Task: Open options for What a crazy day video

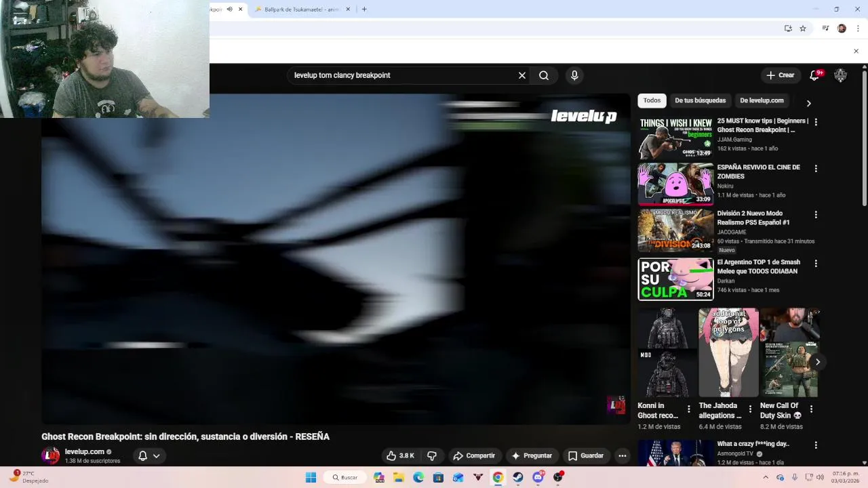Action: (x=816, y=445)
